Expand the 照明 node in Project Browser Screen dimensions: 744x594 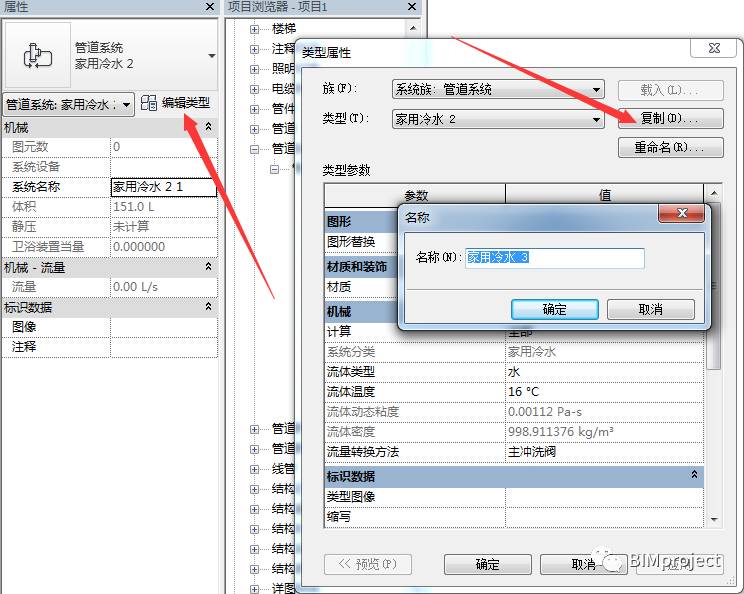pyautogui.click(x=254, y=69)
